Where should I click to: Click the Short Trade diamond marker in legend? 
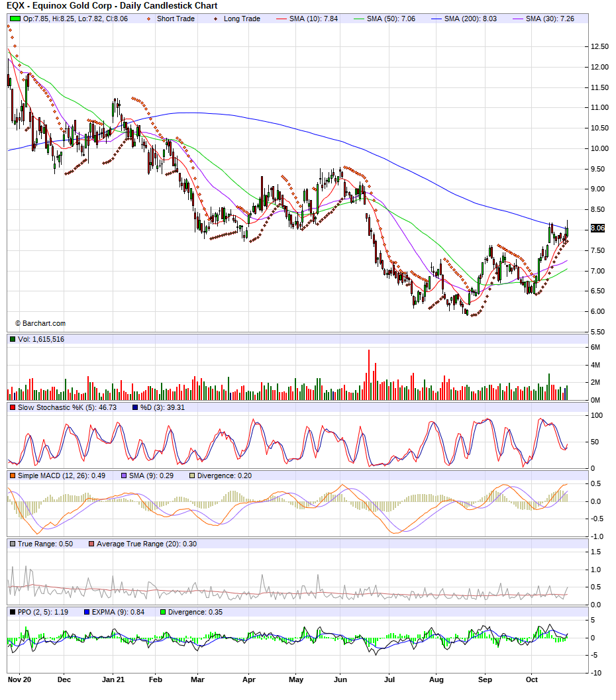click(x=148, y=19)
